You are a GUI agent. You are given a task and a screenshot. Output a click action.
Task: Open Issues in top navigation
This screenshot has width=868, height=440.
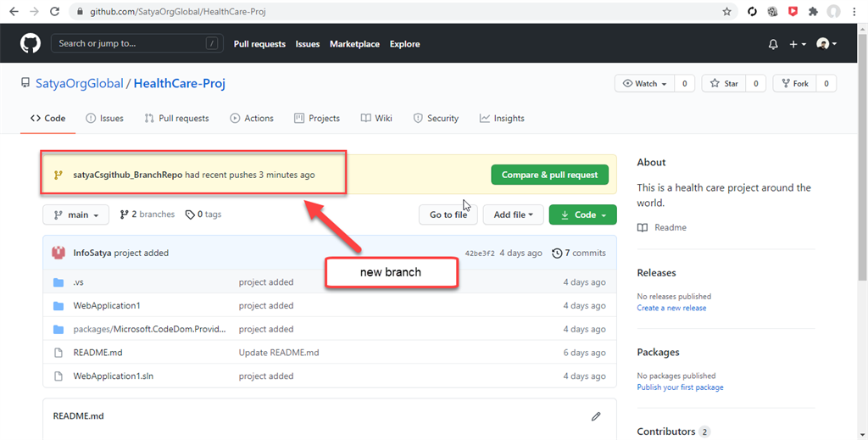(307, 44)
